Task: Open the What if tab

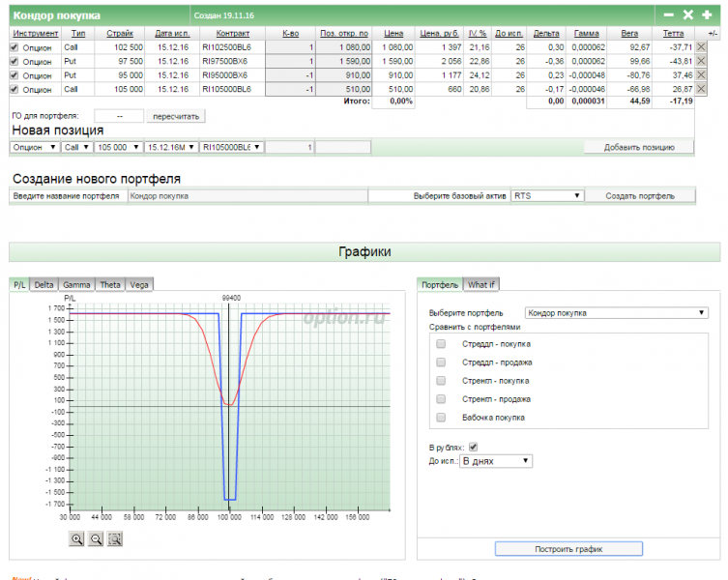Action: coord(480,284)
